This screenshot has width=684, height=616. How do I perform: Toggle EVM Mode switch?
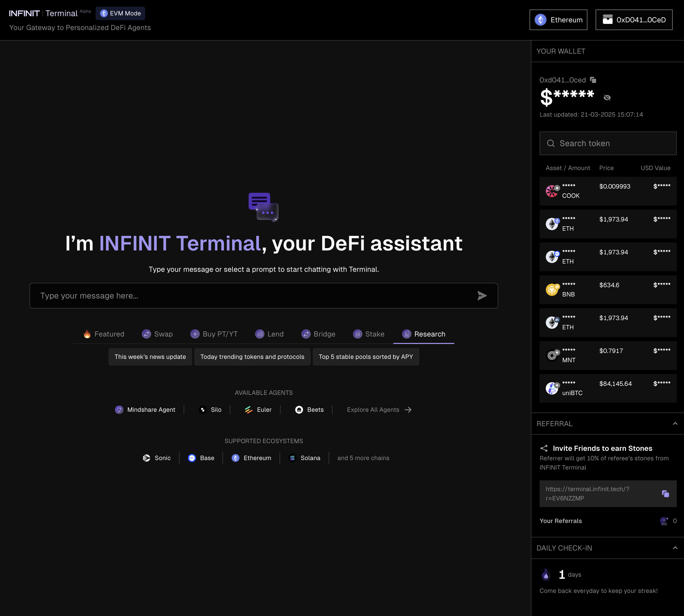pos(120,13)
